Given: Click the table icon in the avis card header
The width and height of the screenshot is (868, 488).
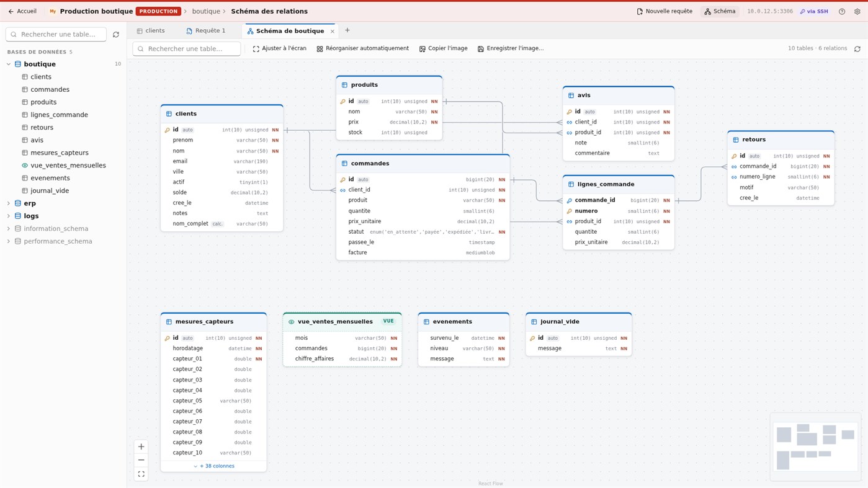Looking at the screenshot, I should [571, 95].
